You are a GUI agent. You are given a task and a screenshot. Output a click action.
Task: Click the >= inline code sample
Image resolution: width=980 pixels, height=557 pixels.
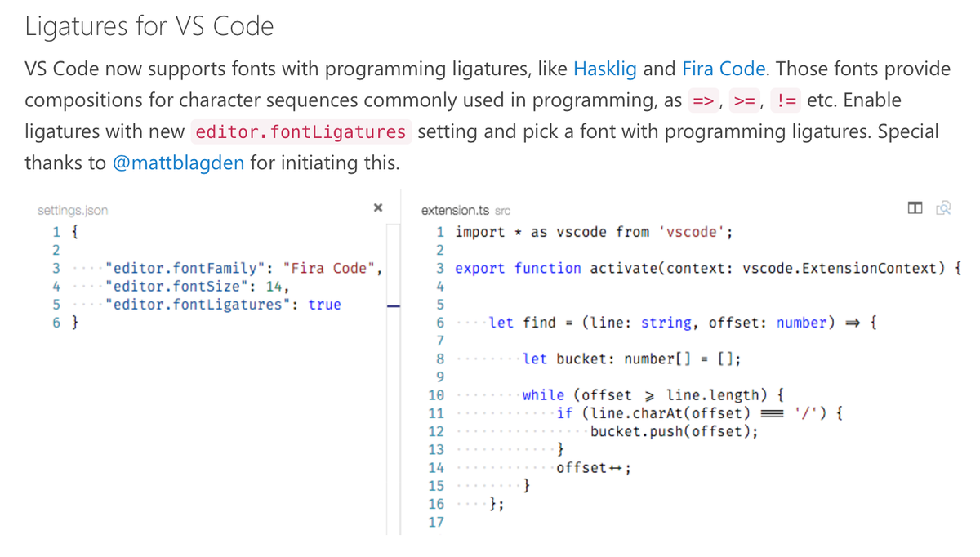click(744, 100)
